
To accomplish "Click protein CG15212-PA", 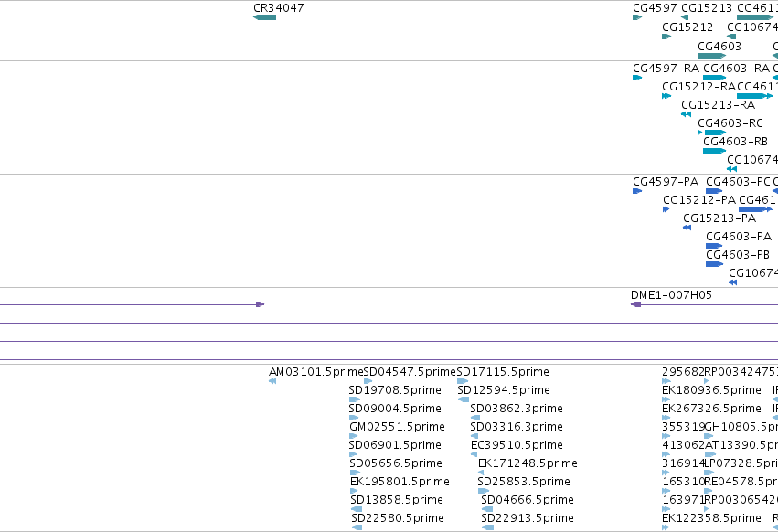I will [666, 209].
